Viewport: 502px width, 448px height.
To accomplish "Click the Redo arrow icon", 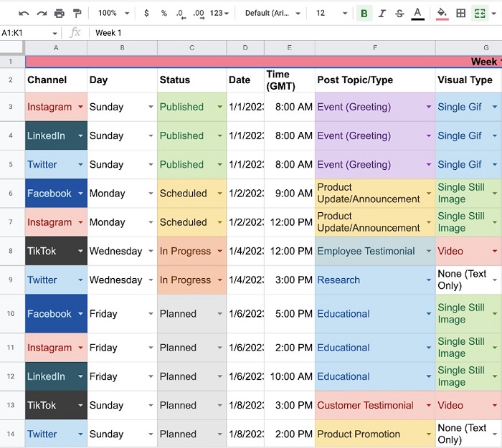I will [x=42, y=14].
